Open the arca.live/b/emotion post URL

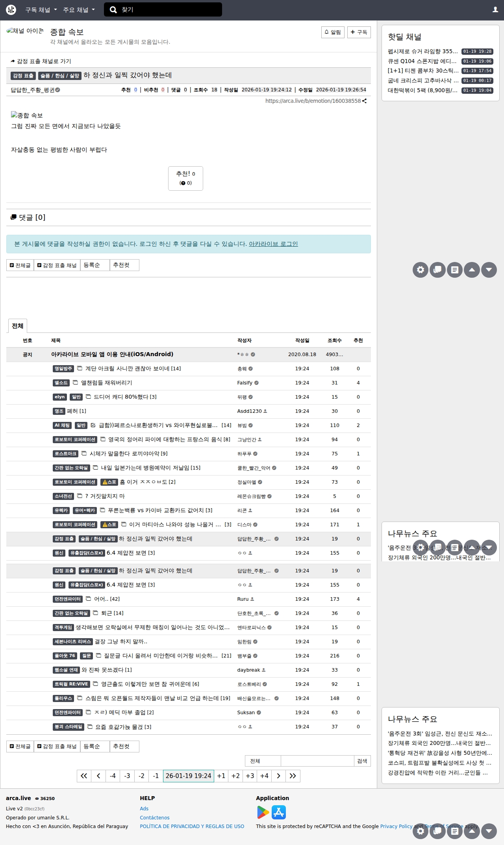click(313, 101)
